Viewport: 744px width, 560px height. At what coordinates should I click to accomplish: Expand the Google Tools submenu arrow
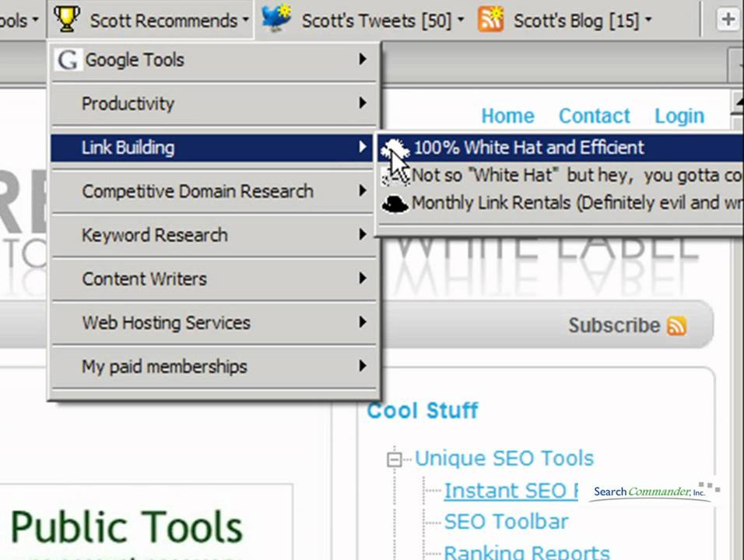pos(363,59)
